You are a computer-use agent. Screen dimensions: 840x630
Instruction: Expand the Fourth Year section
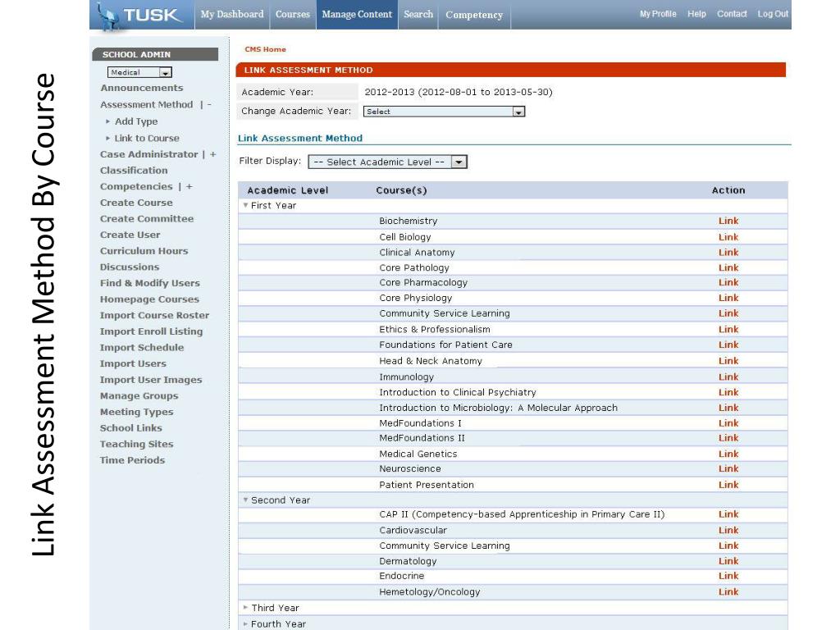click(x=245, y=623)
